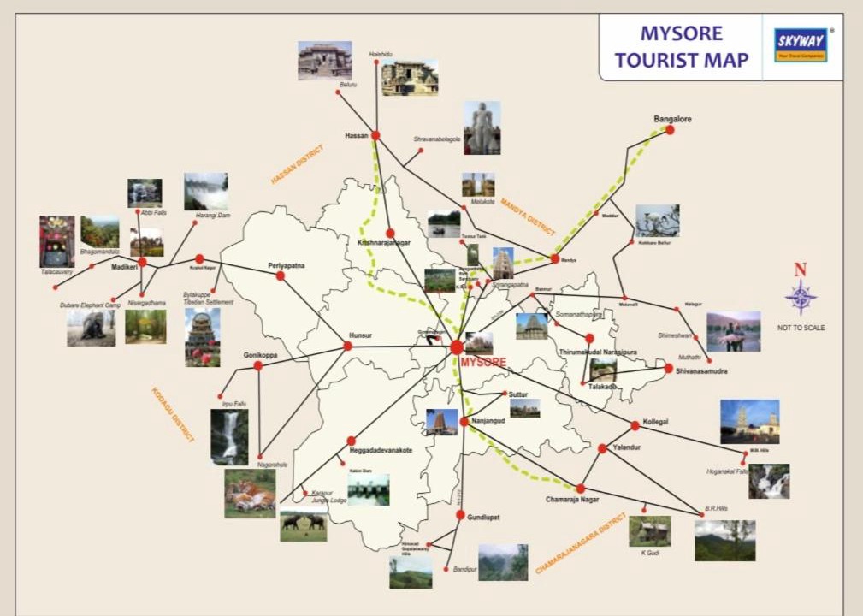Click the Periyapatna label

(x=287, y=266)
